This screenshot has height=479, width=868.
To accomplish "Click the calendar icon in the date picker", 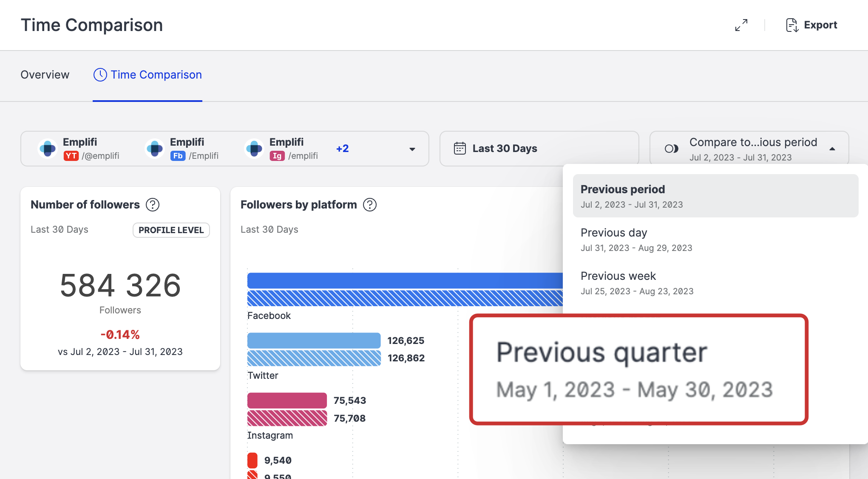I will pyautogui.click(x=460, y=149).
